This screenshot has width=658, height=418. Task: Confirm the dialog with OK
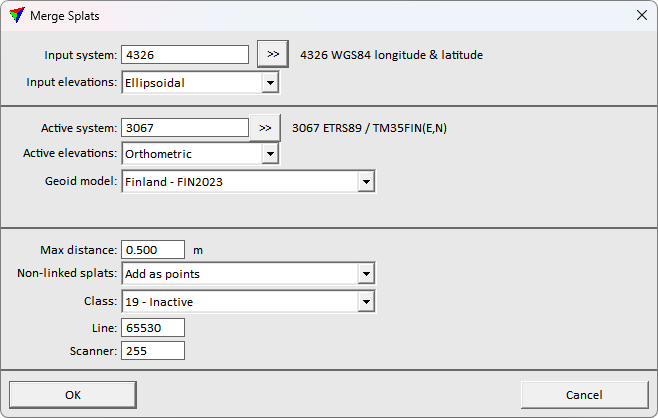pyautogui.click(x=73, y=395)
